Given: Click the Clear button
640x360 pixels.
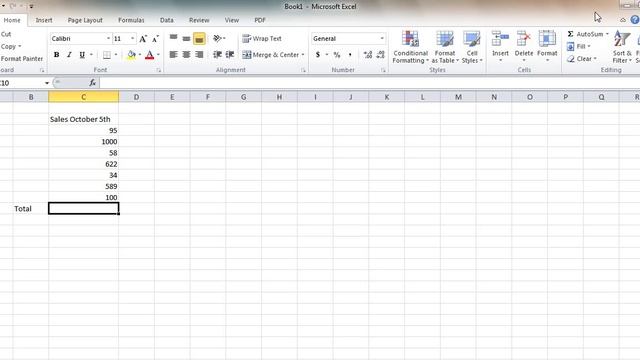Looking at the screenshot, I should click(x=582, y=59).
